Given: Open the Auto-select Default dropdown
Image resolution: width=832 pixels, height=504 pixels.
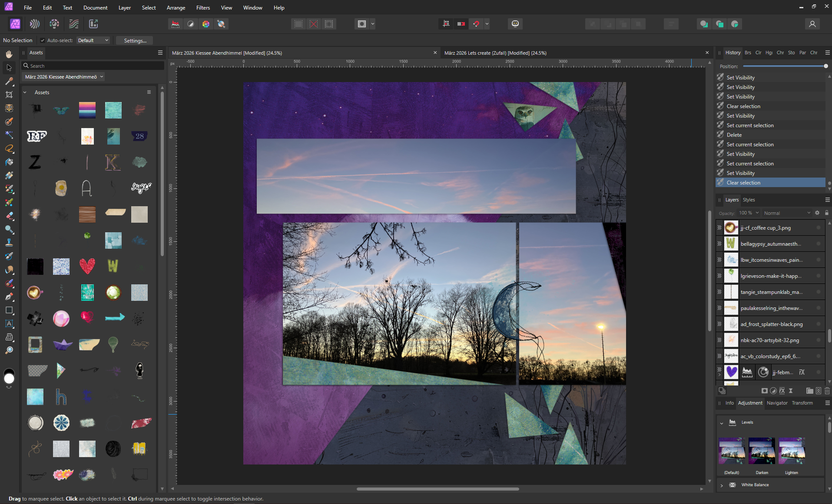Looking at the screenshot, I should pos(93,40).
